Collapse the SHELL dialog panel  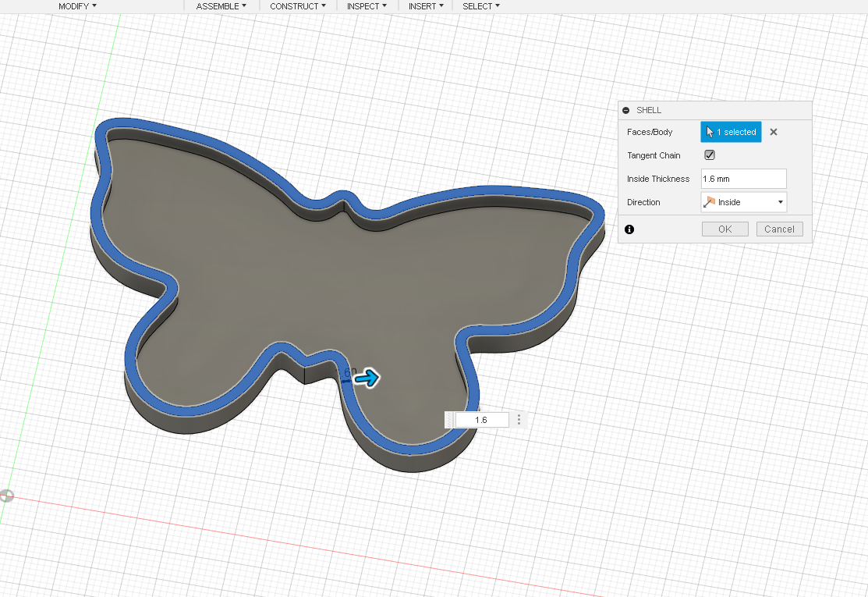tap(626, 110)
